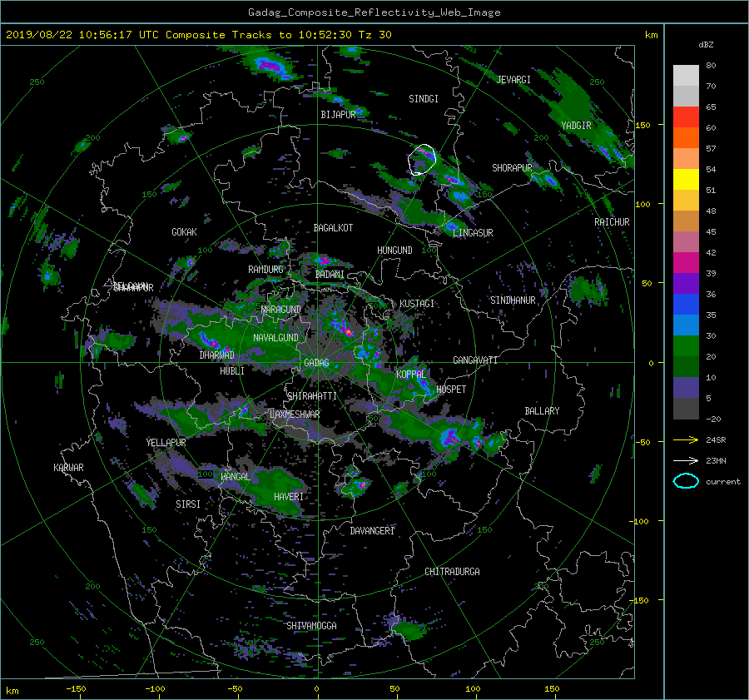Click the JEVARGI city label
The image size is (749, 700).
coord(513,80)
